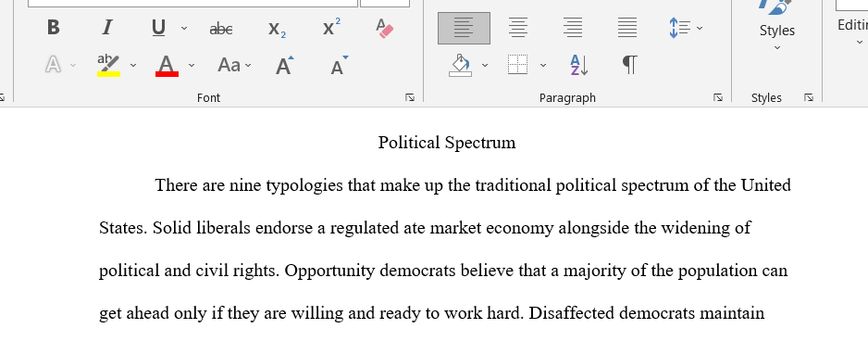Click the font name input box
Viewport: 868px width, 341px height.
click(x=192, y=3)
